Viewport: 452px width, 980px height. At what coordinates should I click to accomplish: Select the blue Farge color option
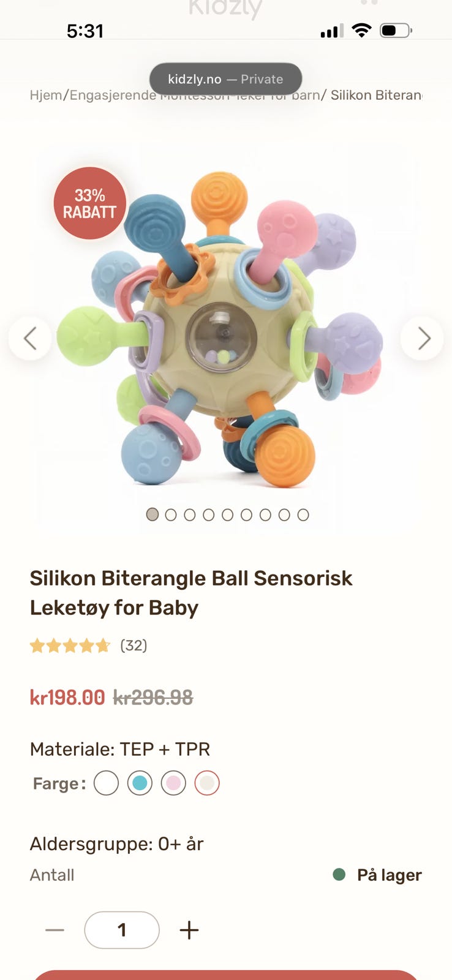140,783
